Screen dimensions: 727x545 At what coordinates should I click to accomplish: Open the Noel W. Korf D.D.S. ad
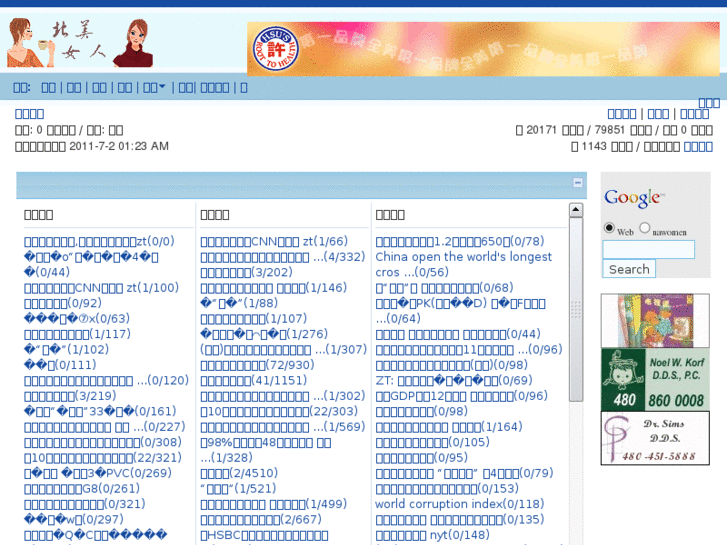tap(655, 380)
